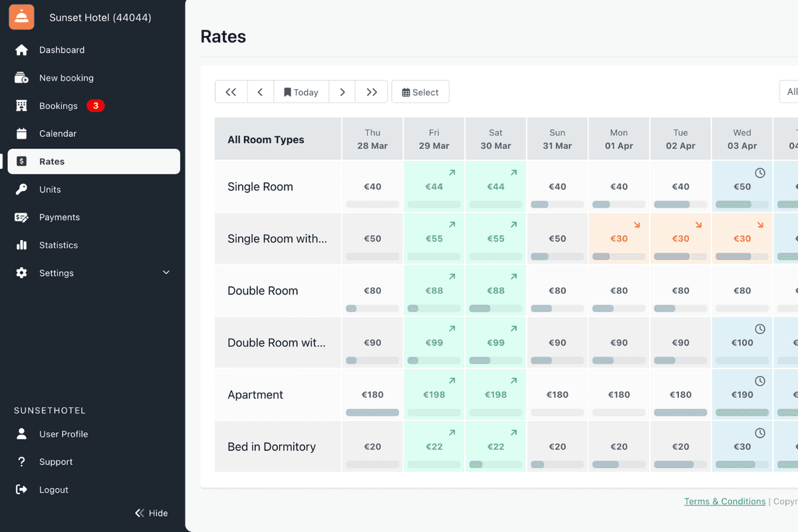Collapse sidebar with Hide button

point(151,513)
